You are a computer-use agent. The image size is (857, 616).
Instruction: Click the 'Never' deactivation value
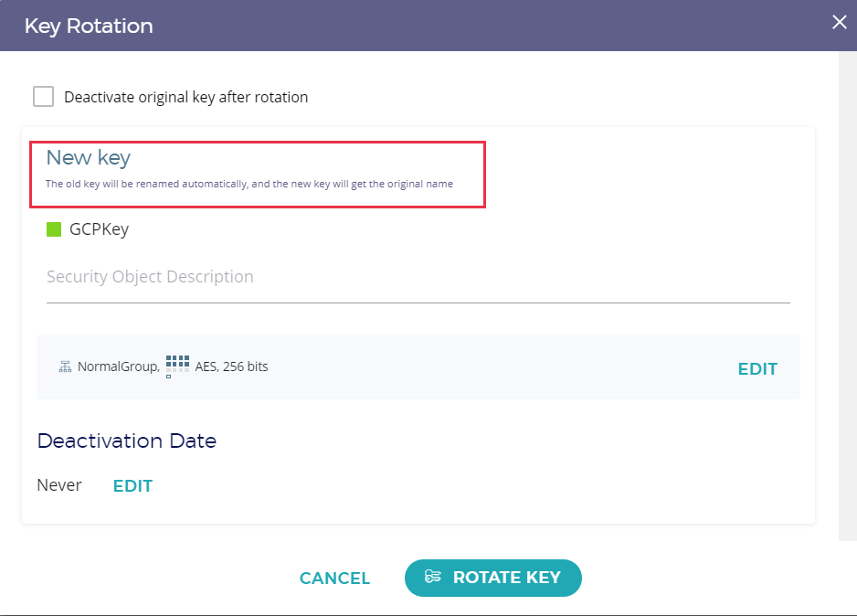pos(59,485)
